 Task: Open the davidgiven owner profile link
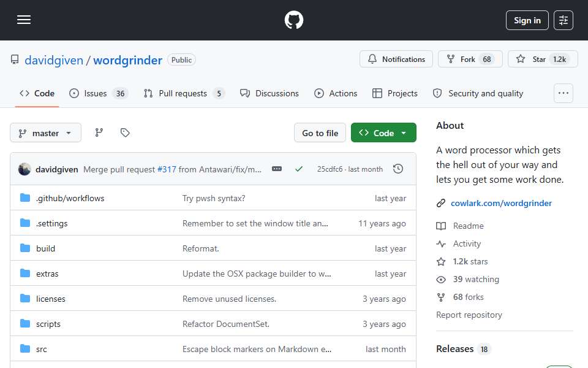click(54, 60)
